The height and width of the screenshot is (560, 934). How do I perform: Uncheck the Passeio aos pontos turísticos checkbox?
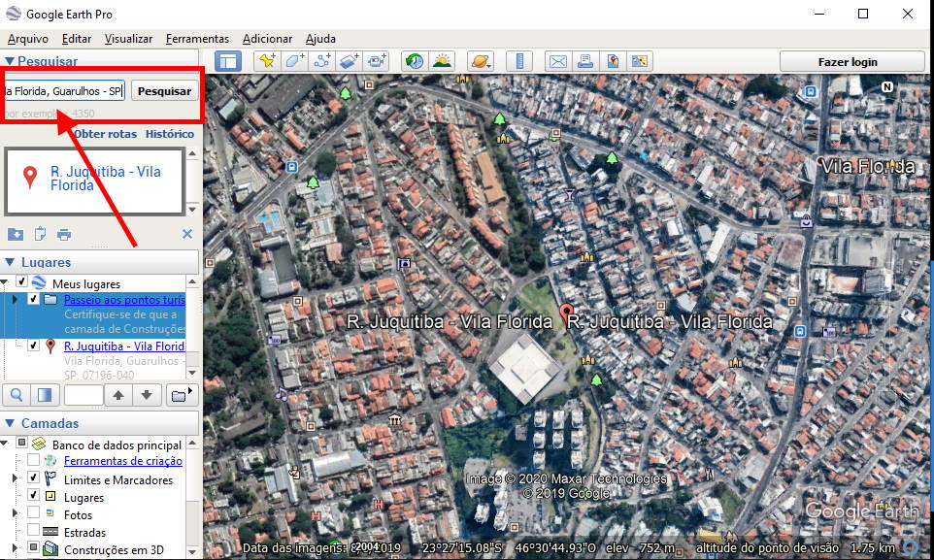34,299
